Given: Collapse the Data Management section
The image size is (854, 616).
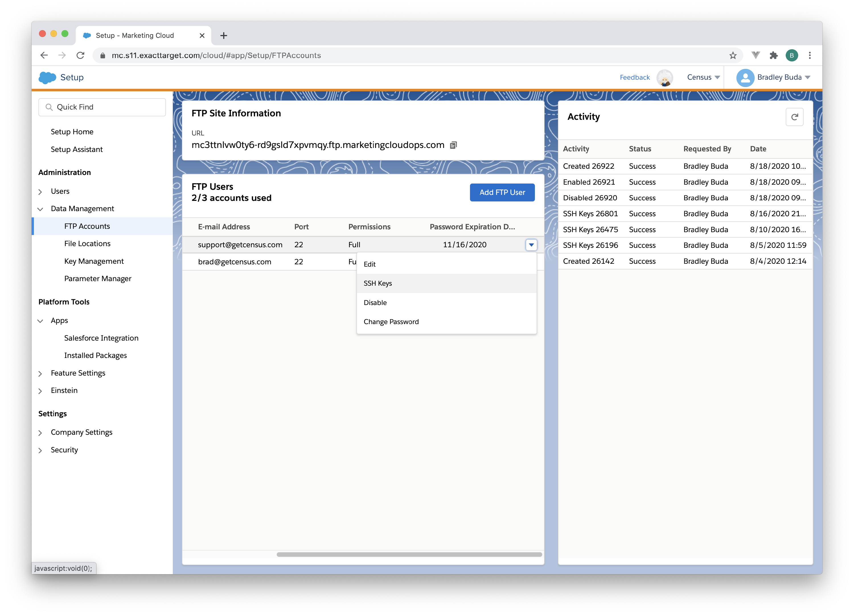Looking at the screenshot, I should tap(41, 209).
